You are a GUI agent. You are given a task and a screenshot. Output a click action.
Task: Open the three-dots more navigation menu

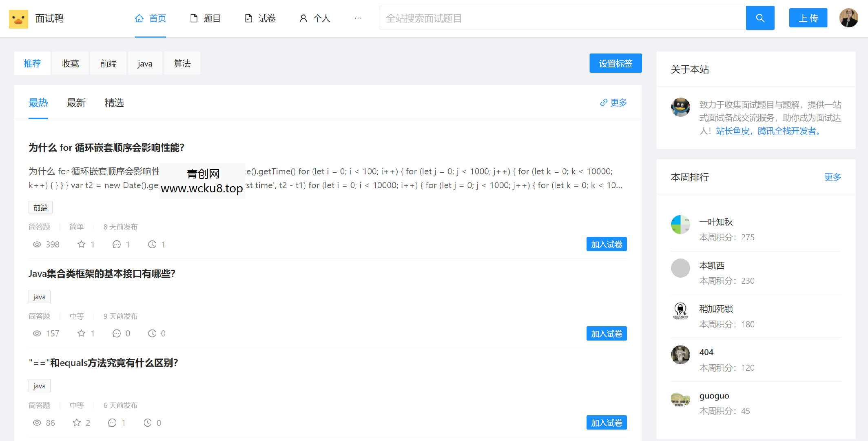point(358,18)
